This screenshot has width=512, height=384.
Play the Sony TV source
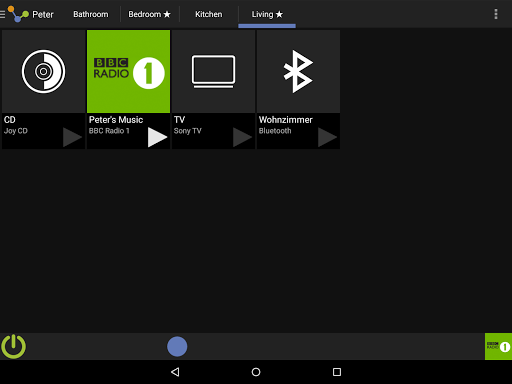[x=242, y=137]
